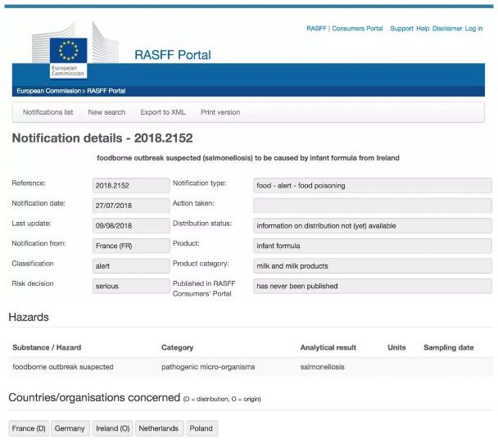The height and width of the screenshot is (448, 498).
Task: Click Notification date field 27/07/2018
Action: [x=131, y=206]
